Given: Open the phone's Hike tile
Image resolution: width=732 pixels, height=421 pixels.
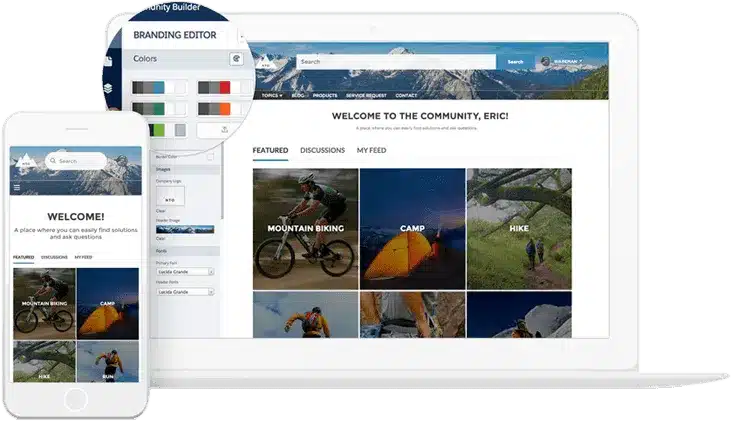Looking at the screenshot, I should (44, 362).
